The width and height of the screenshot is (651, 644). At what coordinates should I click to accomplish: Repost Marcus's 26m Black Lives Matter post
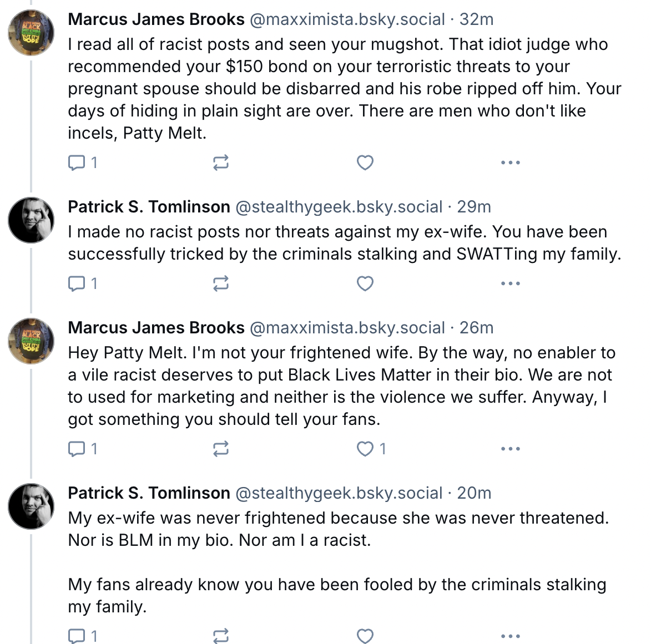221,449
